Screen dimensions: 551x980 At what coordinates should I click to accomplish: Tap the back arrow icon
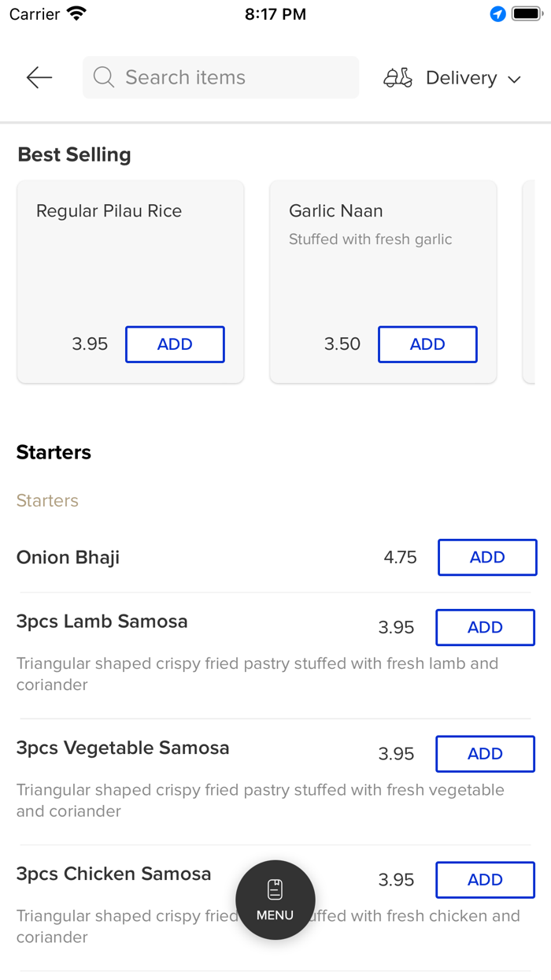(x=39, y=77)
